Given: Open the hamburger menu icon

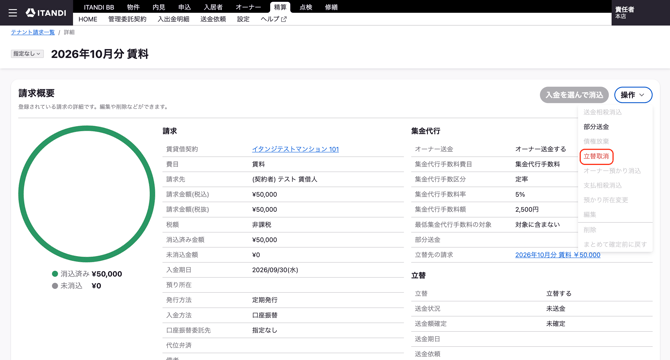Looking at the screenshot, I should point(13,13).
